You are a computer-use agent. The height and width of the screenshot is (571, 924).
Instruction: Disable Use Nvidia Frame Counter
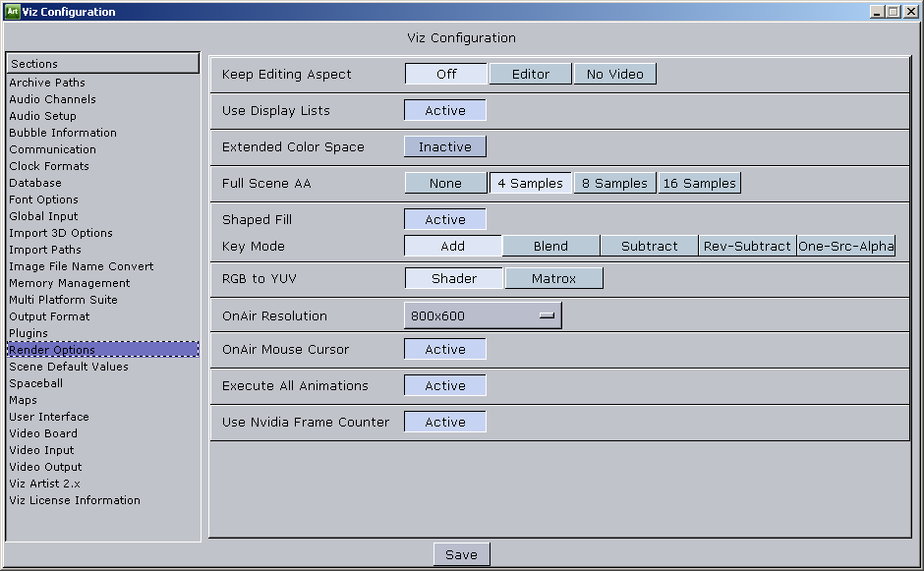444,422
